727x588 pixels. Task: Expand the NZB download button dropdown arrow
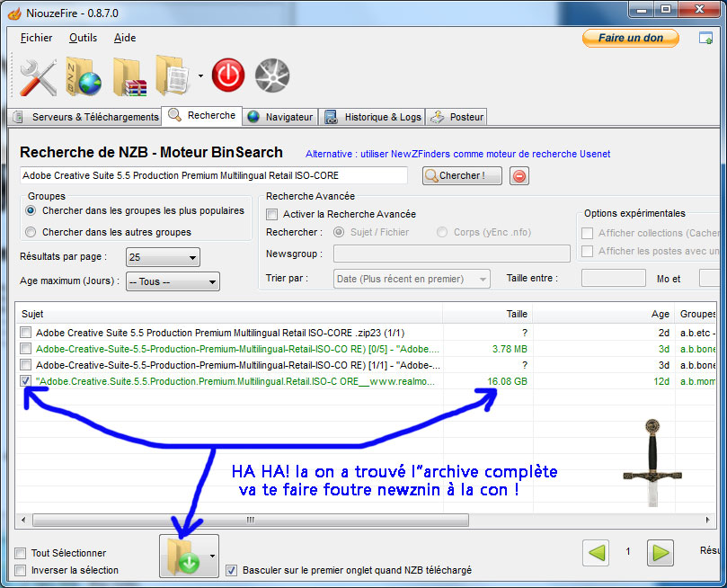point(213,556)
